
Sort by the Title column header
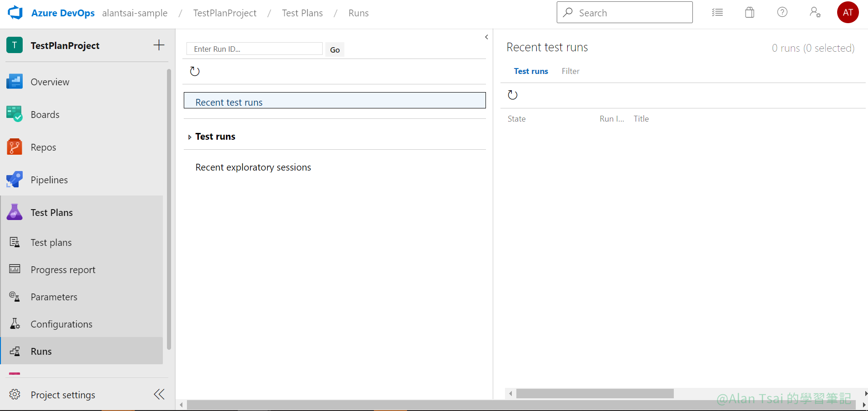tap(641, 119)
